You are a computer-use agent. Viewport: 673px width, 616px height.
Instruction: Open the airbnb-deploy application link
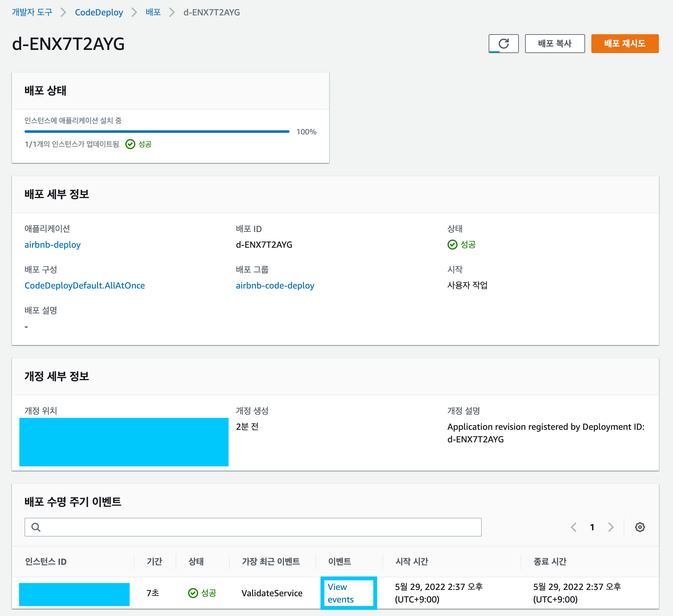coord(52,245)
